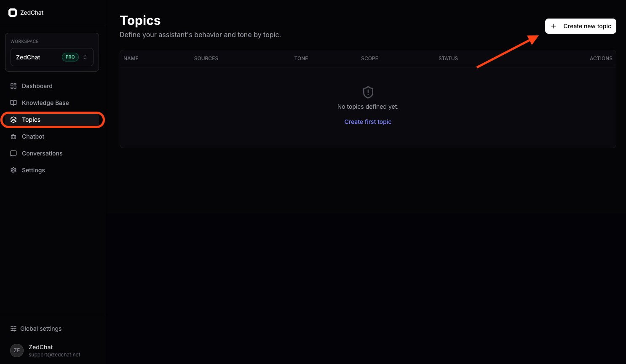Image resolution: width=626 pixels, height=364 pixels.
Task: Switch to Conversations from the sidebar menu
Action: (x=42, y=153)
